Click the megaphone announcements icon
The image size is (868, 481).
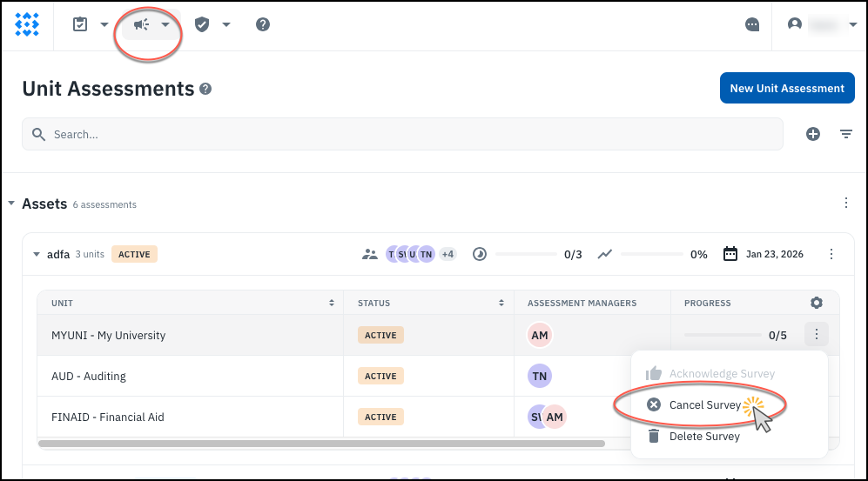(141, 24)
